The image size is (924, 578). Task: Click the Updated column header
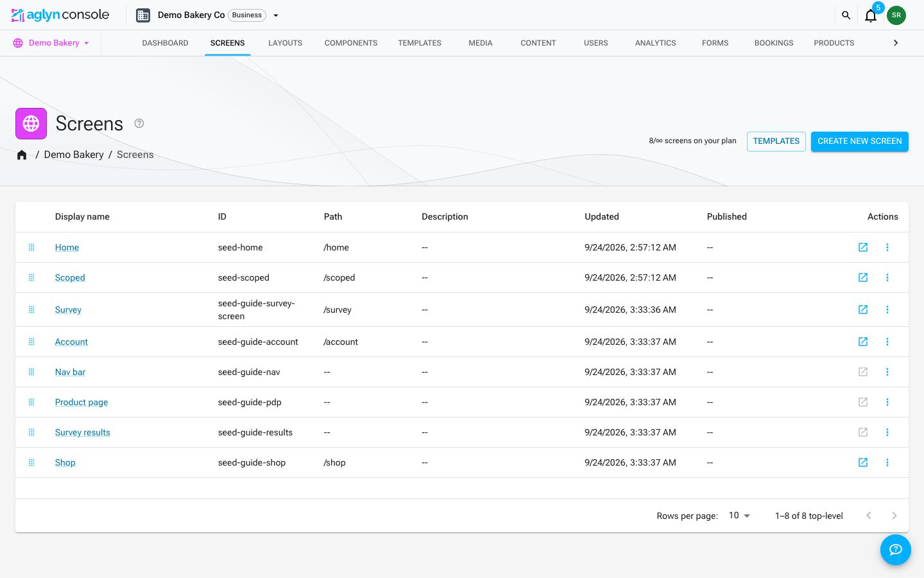click(x=602, y=216)
